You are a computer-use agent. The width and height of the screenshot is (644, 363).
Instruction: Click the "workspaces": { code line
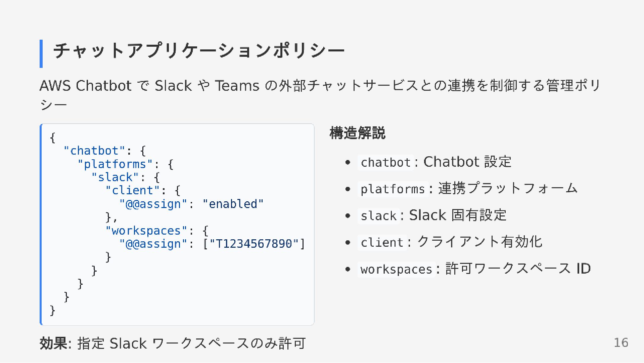[157, 231]
